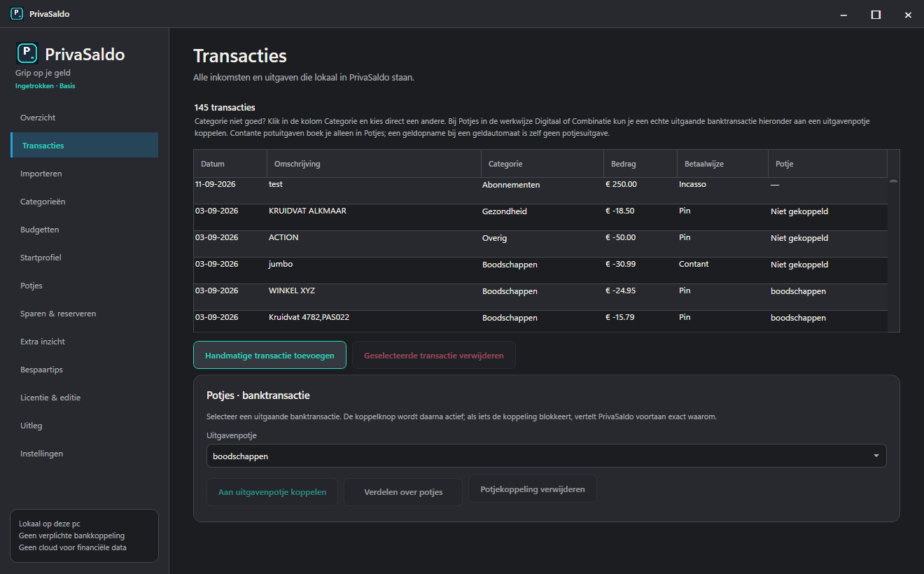The height and width of the screenshot is (574, 924).
Task: Click the Betaalwijze column header
Action: (x=722, y=164)
